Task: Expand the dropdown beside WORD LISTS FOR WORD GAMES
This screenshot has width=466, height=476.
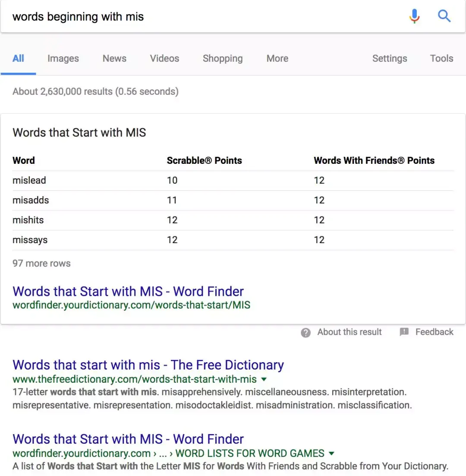Action: tap(331, 453)
